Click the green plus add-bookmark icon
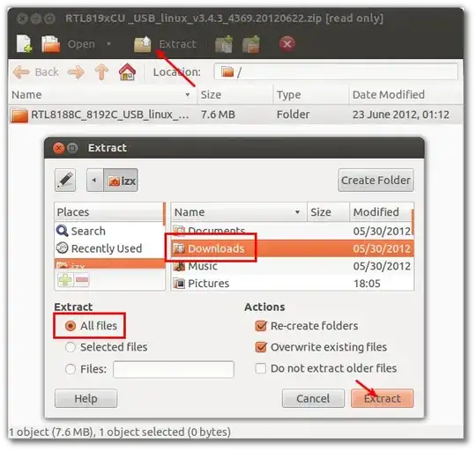 tap(65, 279)
